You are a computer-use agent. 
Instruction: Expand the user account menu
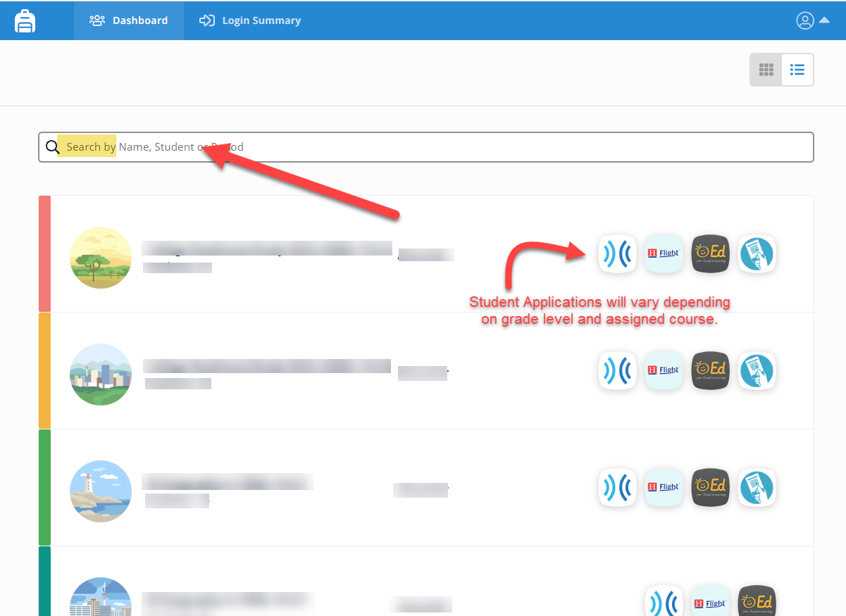pos(812,20)
